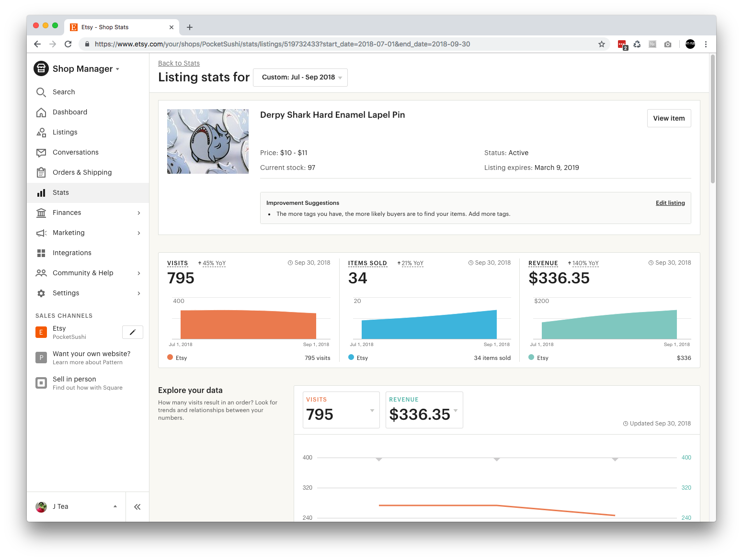Collapse the sidebar with double chevron

coord(137,507)
